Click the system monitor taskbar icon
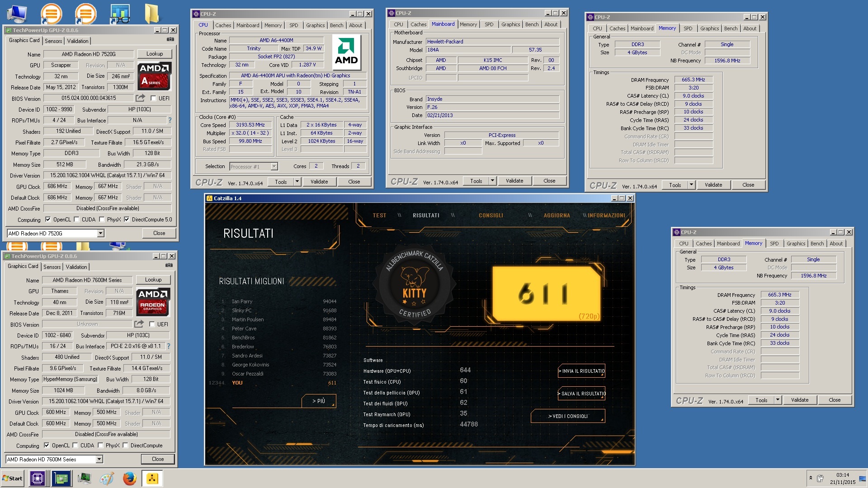This screenshot has width=868, height=488. coord(84,478)
